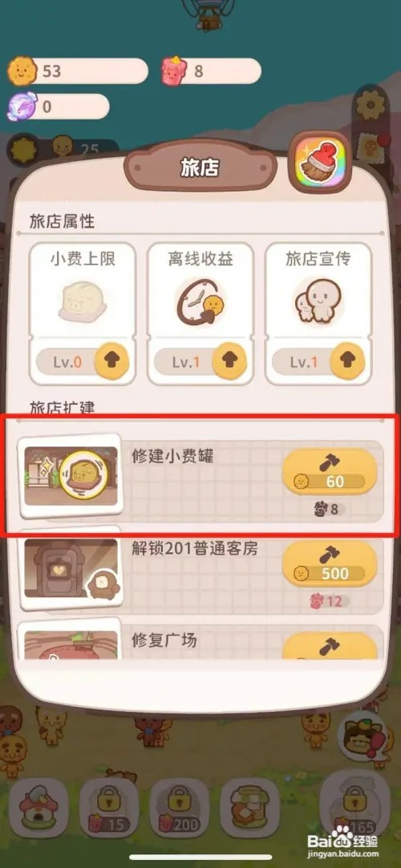Click the 修复广场 hammer build button
401x868 pixels.
click(x=330, y=646)
